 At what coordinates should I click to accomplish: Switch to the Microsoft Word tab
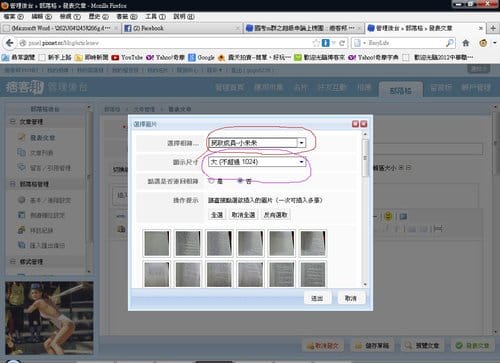[60, 28]
